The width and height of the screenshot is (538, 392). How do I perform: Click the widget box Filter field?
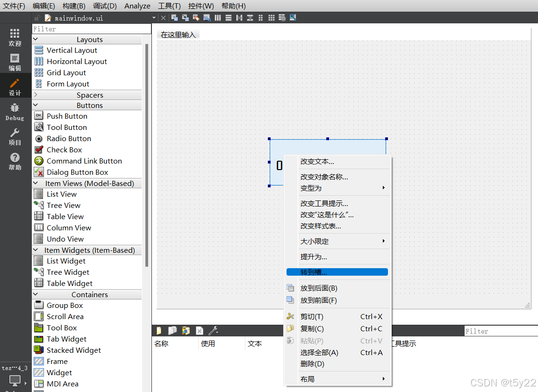point(92,29)
